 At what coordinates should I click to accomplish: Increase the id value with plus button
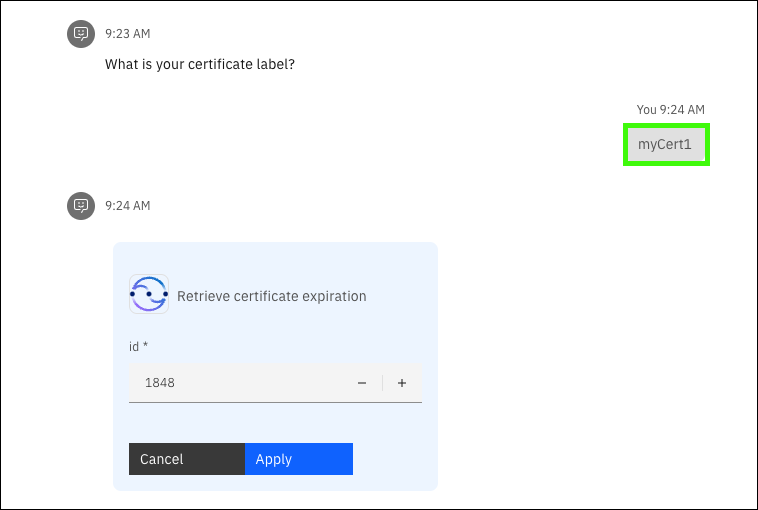[x=402, y=383]
